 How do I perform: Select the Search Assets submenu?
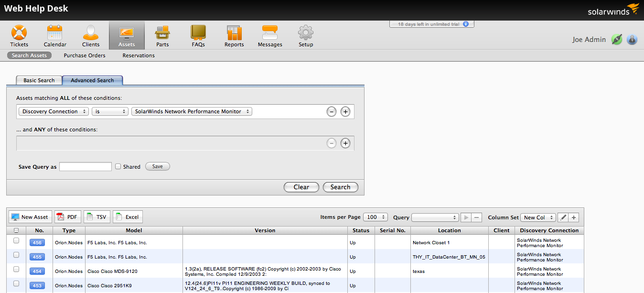[29, 55]
